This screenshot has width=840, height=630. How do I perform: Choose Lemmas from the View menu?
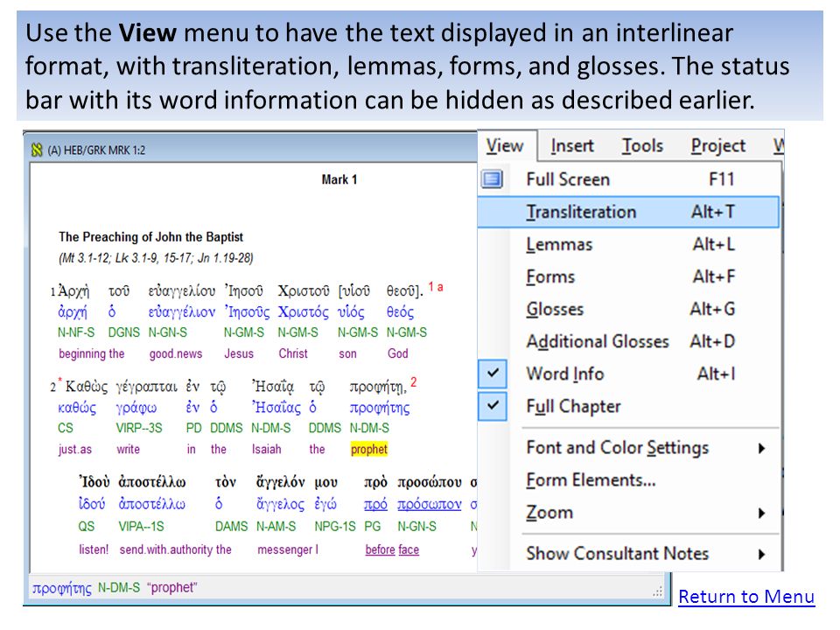628,244
